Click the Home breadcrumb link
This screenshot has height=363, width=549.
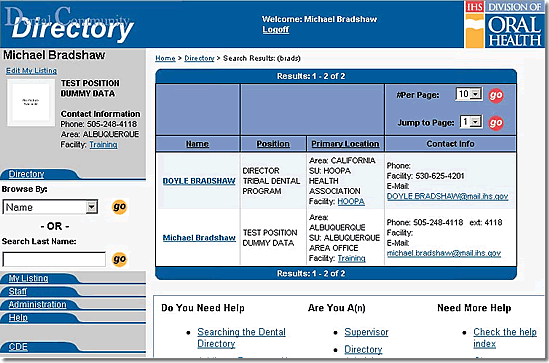coord(165,58)
